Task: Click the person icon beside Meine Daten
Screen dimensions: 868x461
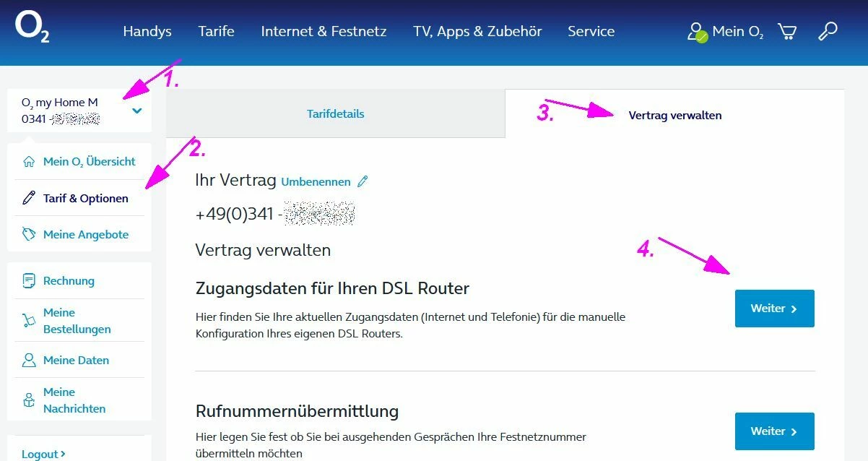Action: click(29, 360)
